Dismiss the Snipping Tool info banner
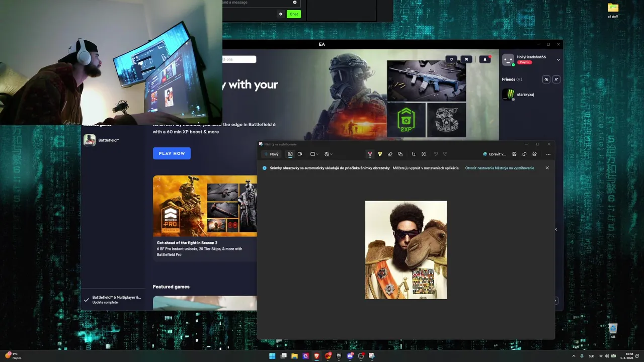The height and width of the screenshot is (362, 644). [547, 168]
